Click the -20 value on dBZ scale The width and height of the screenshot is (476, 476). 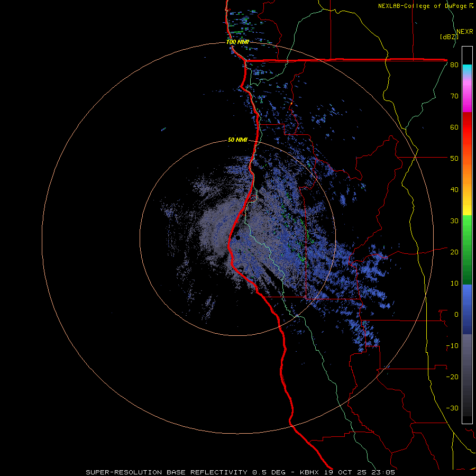pos(452,377)
